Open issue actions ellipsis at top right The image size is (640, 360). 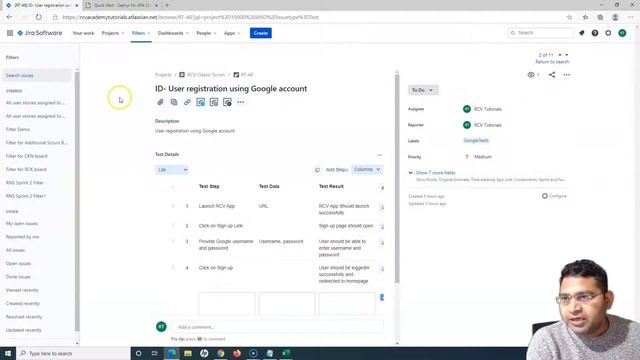(x=567, y=75)
